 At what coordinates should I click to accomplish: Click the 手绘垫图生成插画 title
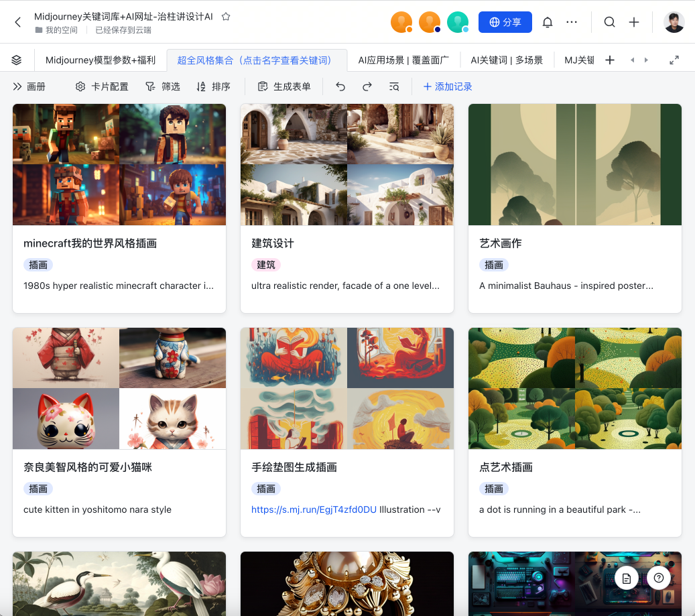click(294, 467)
